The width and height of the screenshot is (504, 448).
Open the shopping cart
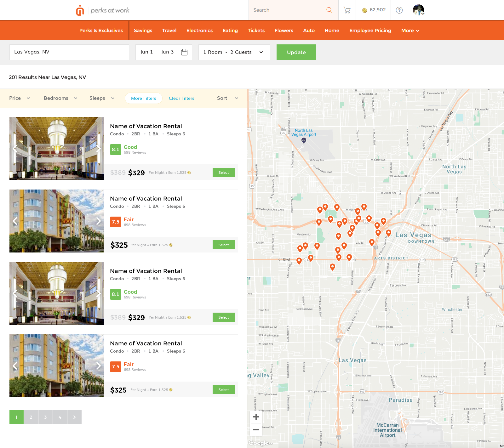click(x=347, y=10)
